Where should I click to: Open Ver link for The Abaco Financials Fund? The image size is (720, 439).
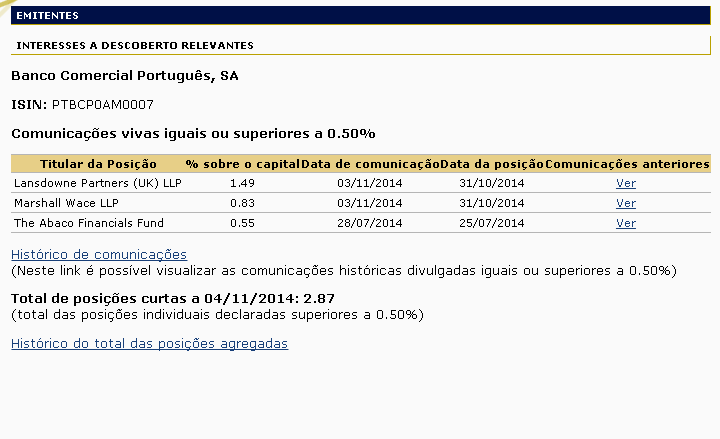point(626,223)
